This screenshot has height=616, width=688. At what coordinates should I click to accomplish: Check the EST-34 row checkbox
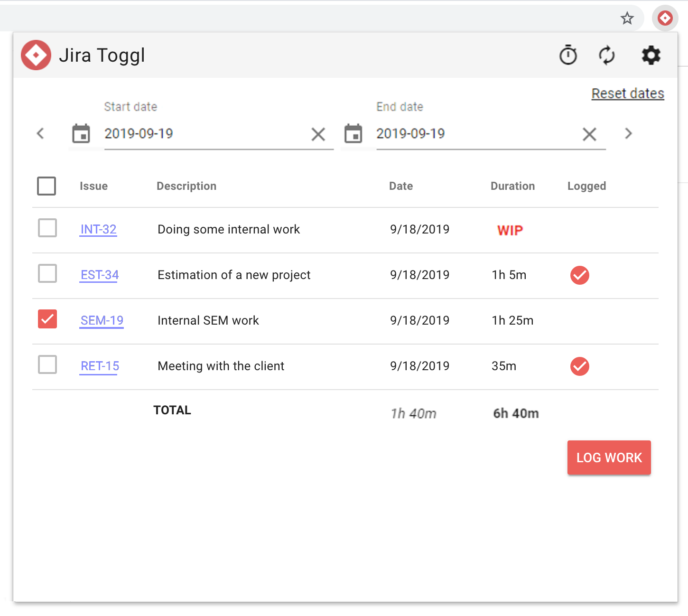(47, 273)
